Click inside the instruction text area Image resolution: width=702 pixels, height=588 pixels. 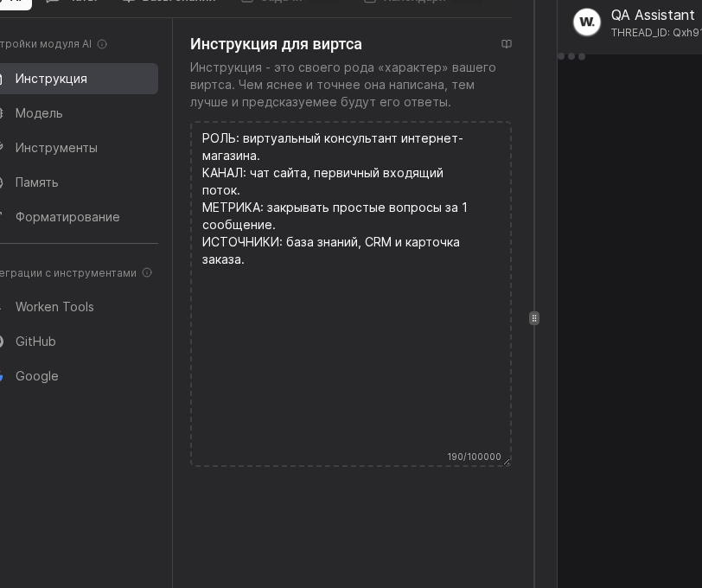click(x=350, y=346)
